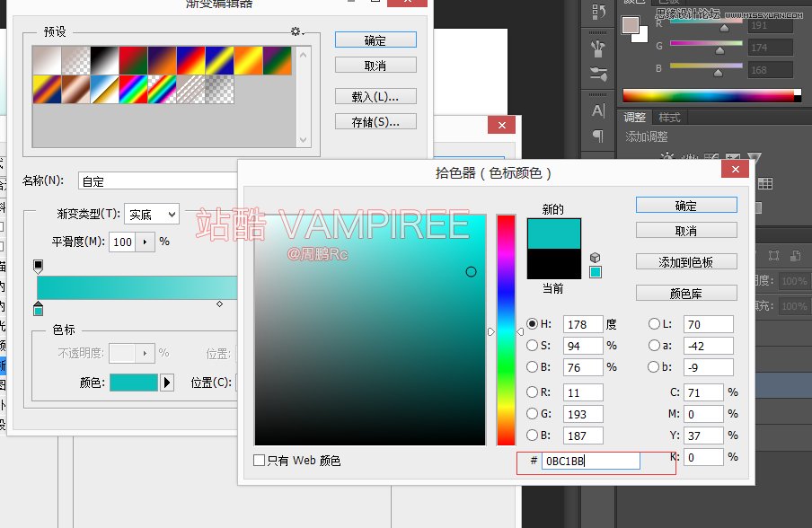Choose the Transparent Stripes gradient preset

190,90
